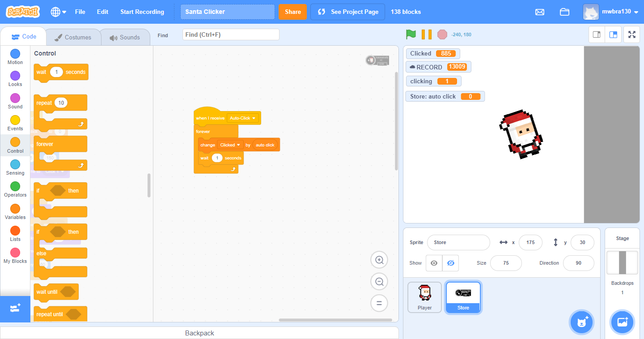
Task: Click the sprite y position field
Action: click(582, 242)
